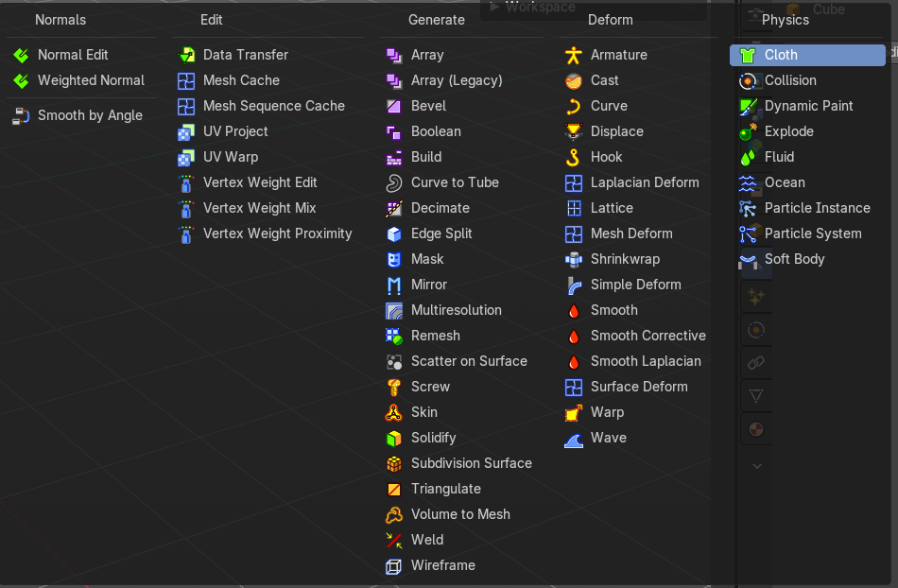The image size is (898, 588).
Task: Click the Solidify cube icon
Action: pos(394,438)
